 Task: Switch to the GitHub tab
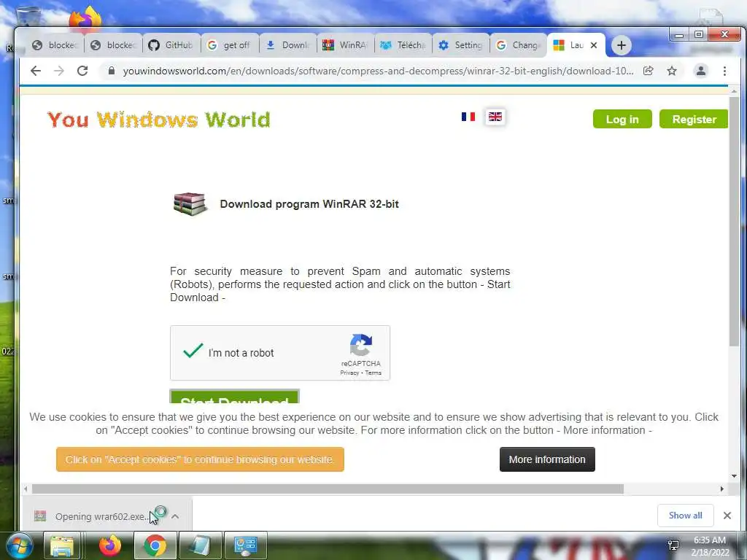[171, 45]
